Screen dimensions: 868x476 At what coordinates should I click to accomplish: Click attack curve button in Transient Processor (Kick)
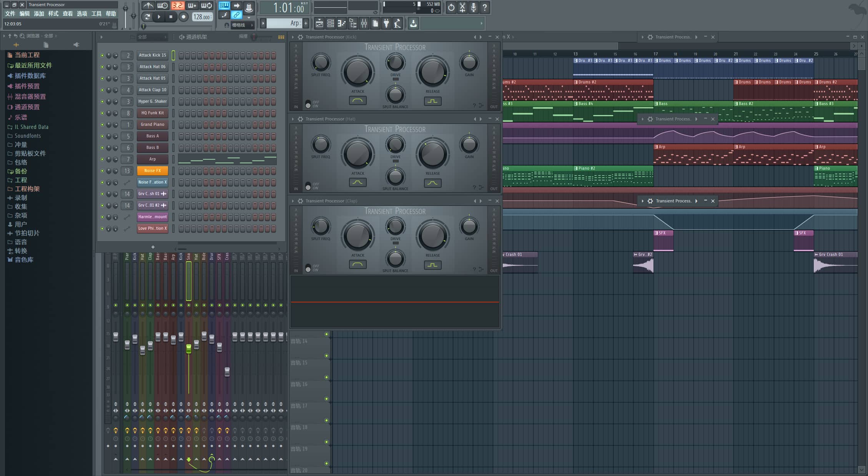358,101
